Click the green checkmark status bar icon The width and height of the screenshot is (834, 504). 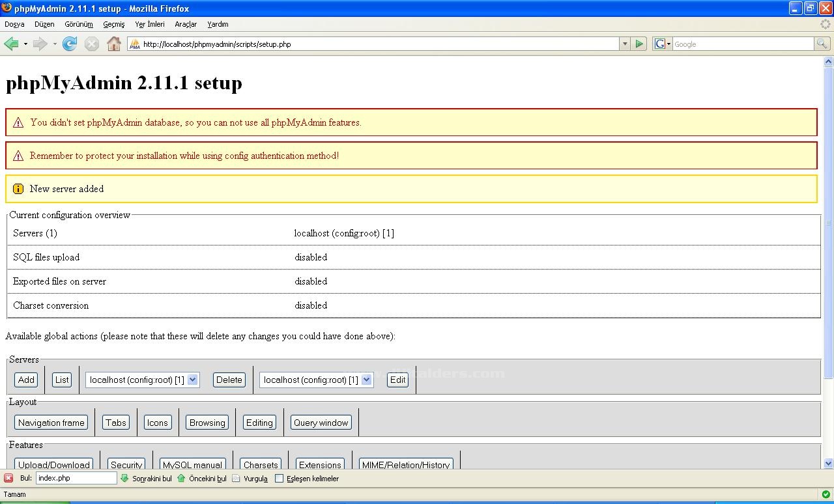(x=824, y=494)
